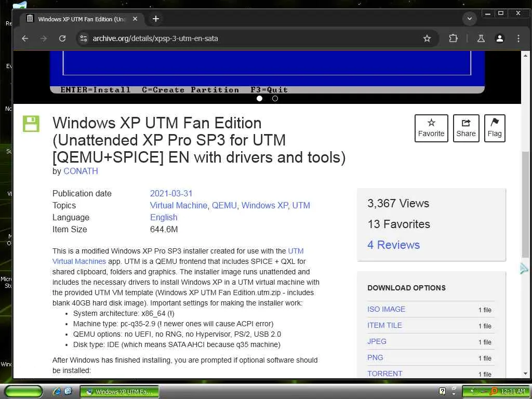Screen dimensions: 532x399
Task: Open the 4 Reviews link
Action: pos(394,245)
